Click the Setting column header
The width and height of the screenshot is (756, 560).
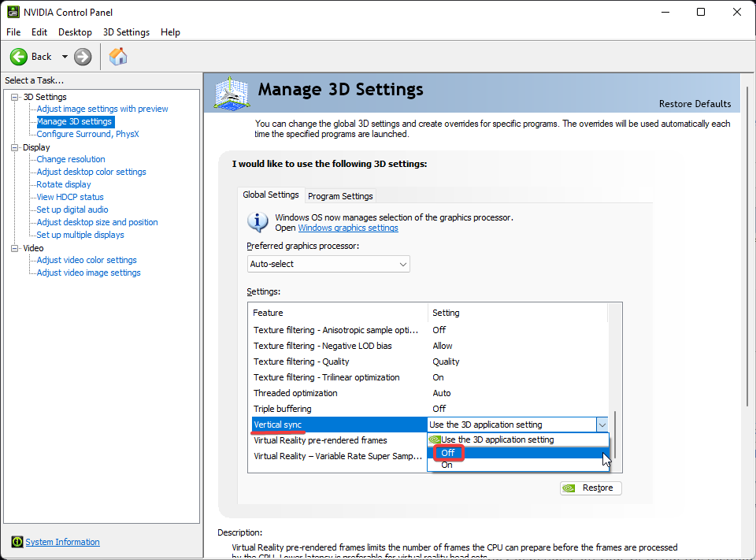pos(517,313)
